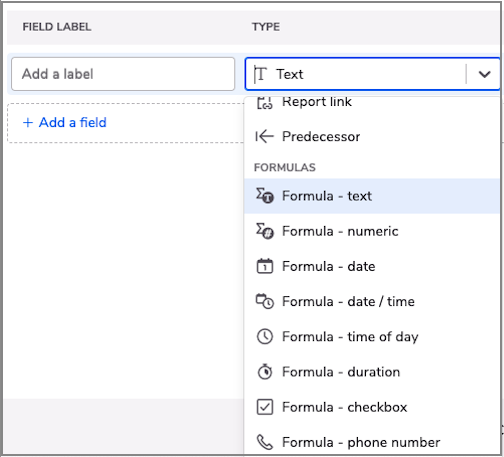Select Formula - numeric option
The width and height of the screenshot is (504, 457).
tap(372, 231)
